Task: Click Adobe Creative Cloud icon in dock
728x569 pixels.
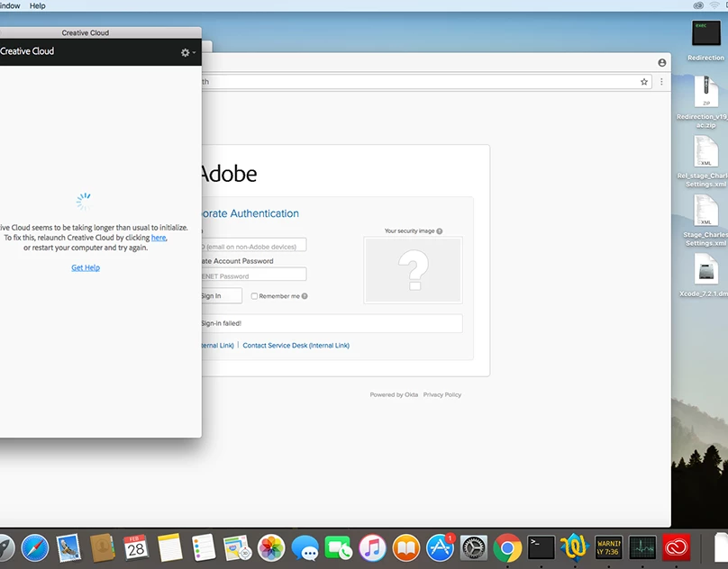Action: point(677,546)
